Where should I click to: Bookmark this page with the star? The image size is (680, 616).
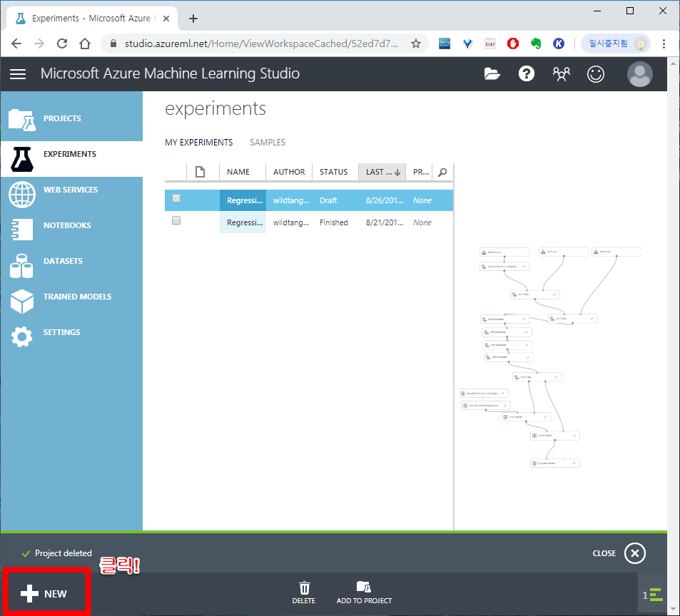416,43
